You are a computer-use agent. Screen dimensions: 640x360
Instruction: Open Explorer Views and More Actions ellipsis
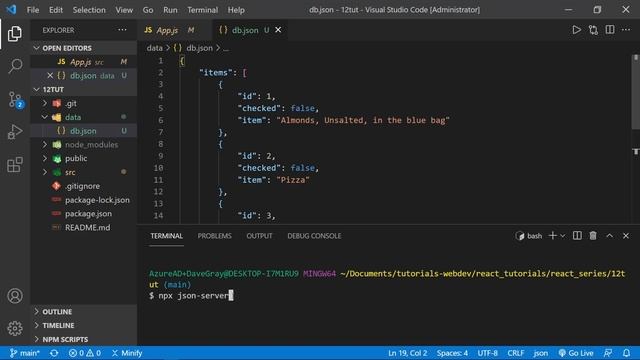click(x=122, y=30)
